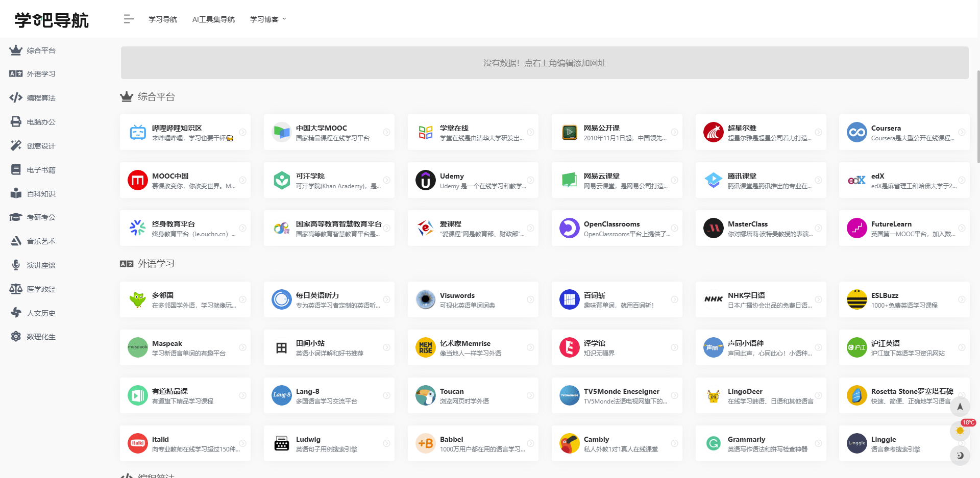Click the arrow circle on the 哔哩哔哩知识区 card
The width and height of the screenshot is (980, 478).
(243, 132)
